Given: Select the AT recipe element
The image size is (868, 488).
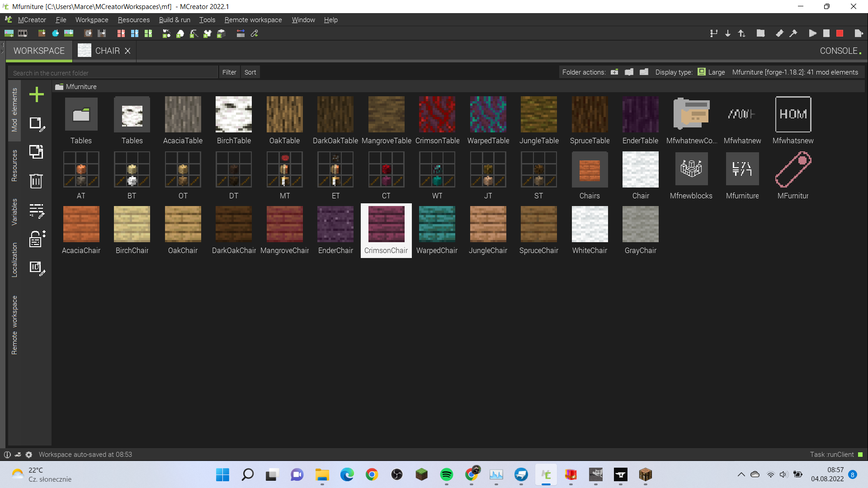Looking at the screenshot, I should click(x=81, y=176).
